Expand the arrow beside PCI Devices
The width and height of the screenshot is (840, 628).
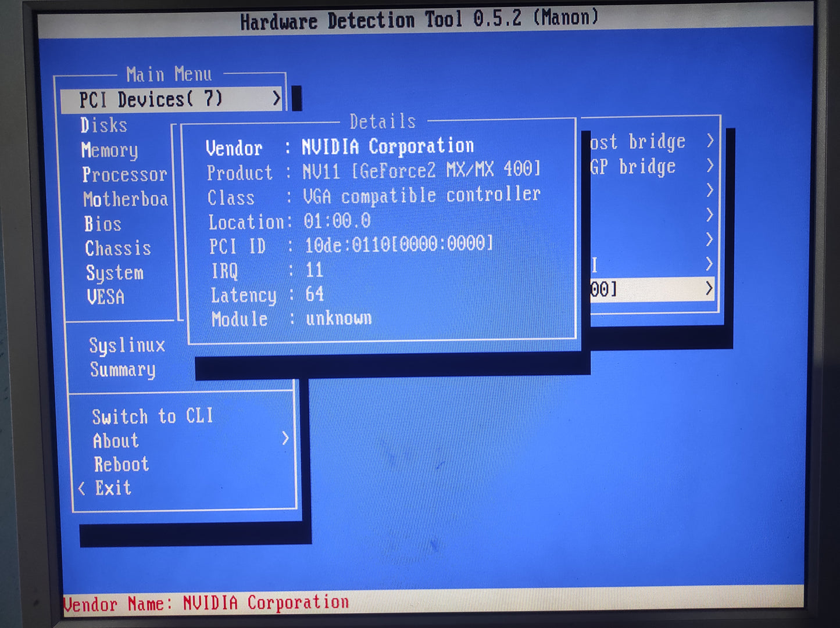(x=277, y=99)
